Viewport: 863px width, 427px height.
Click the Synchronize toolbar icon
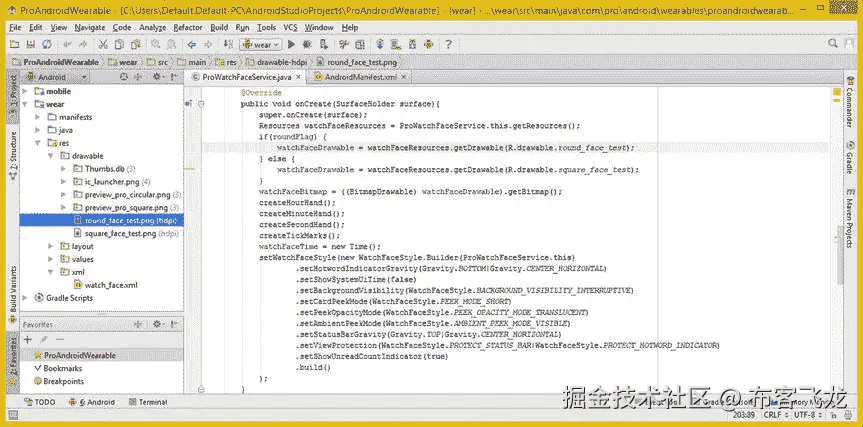coord(47,45)
